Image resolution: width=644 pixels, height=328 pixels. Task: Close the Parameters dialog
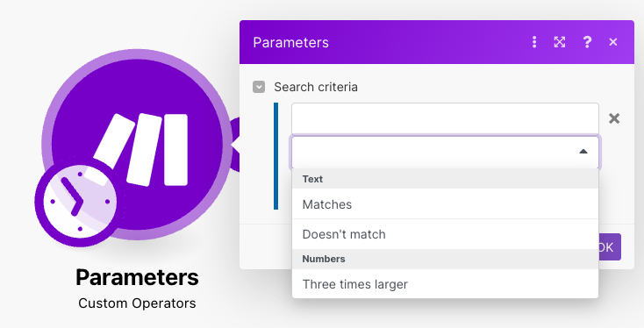click(x=612, y=42)
